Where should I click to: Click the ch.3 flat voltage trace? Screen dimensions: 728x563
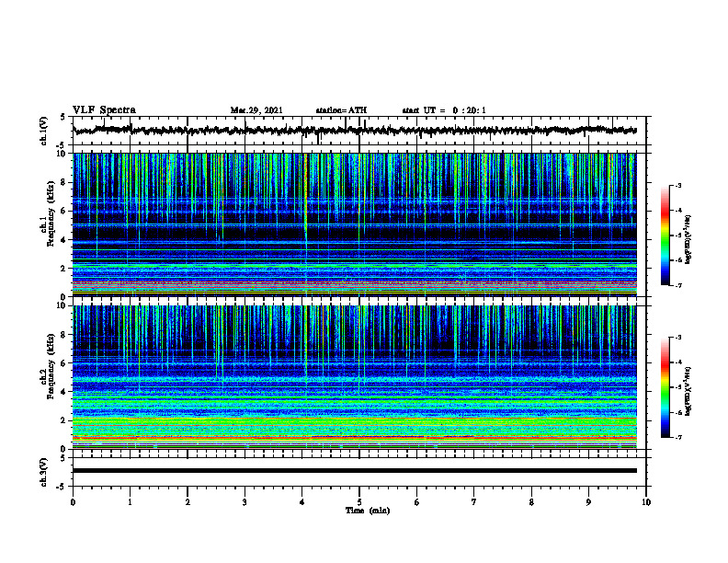pyautogui.click(x=355, y=471)
